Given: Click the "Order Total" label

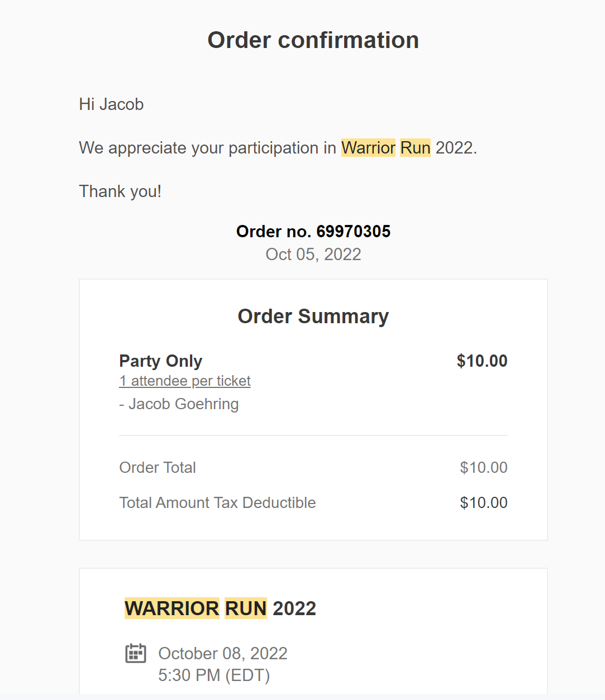Looking at the screenshot, I should coord(158,468).
